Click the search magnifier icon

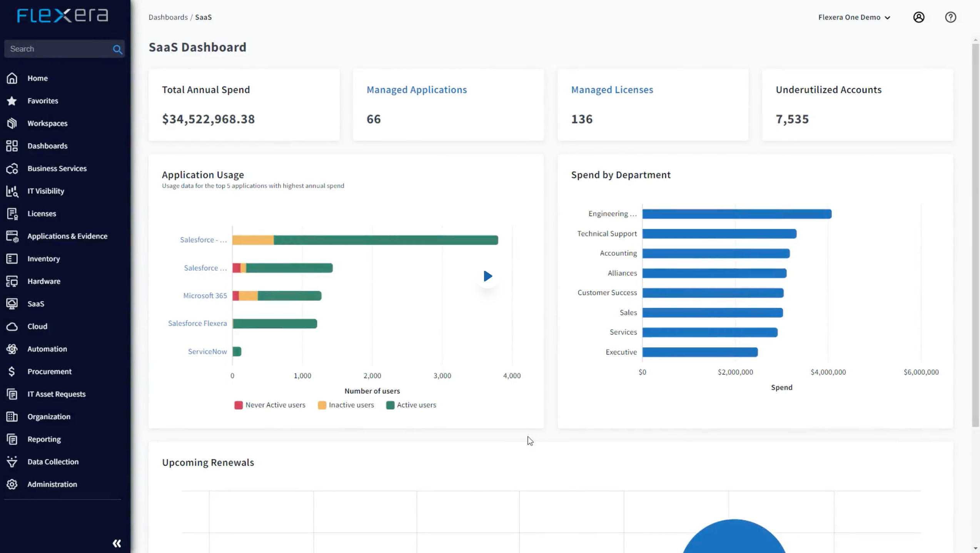tap(117, 49)
